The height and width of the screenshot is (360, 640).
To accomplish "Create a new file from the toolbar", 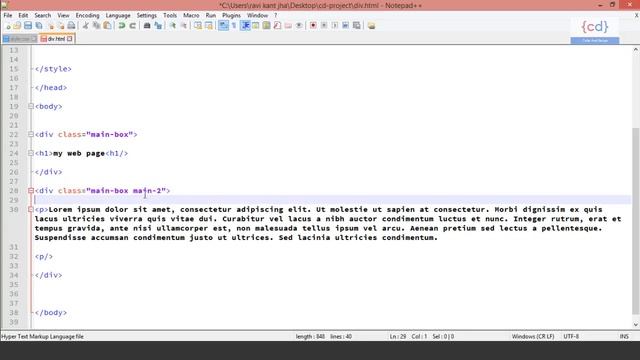I will [7, 26].
